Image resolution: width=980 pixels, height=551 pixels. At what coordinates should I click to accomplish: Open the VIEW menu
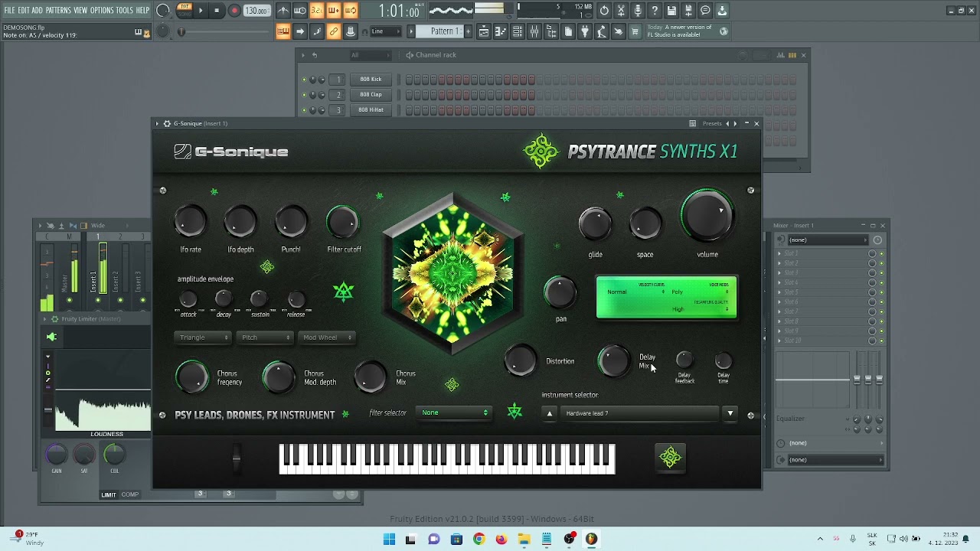click(x=80, y=11)
